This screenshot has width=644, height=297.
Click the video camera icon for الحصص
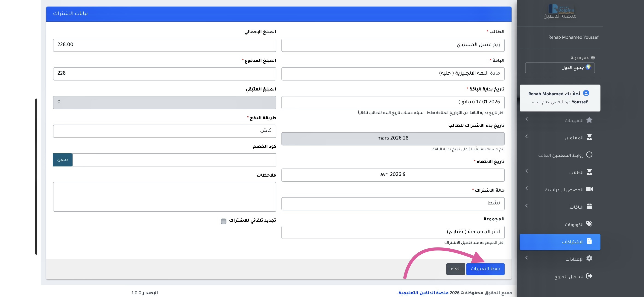tap(589, 189)
